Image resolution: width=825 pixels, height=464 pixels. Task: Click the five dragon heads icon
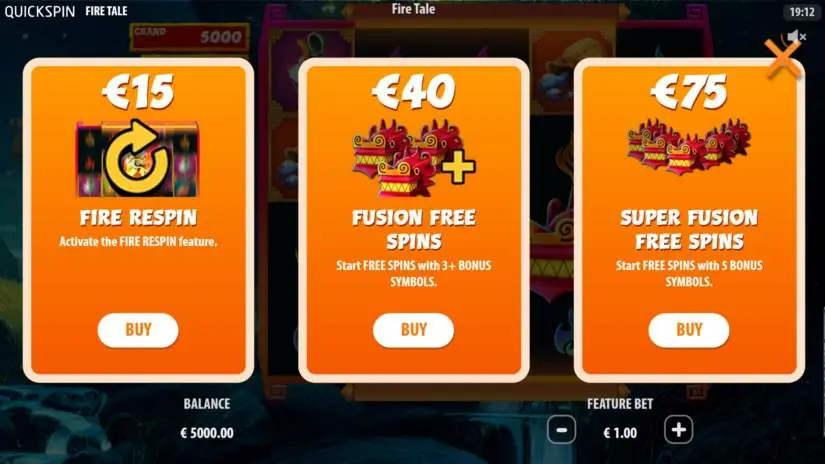click(689, 146)
